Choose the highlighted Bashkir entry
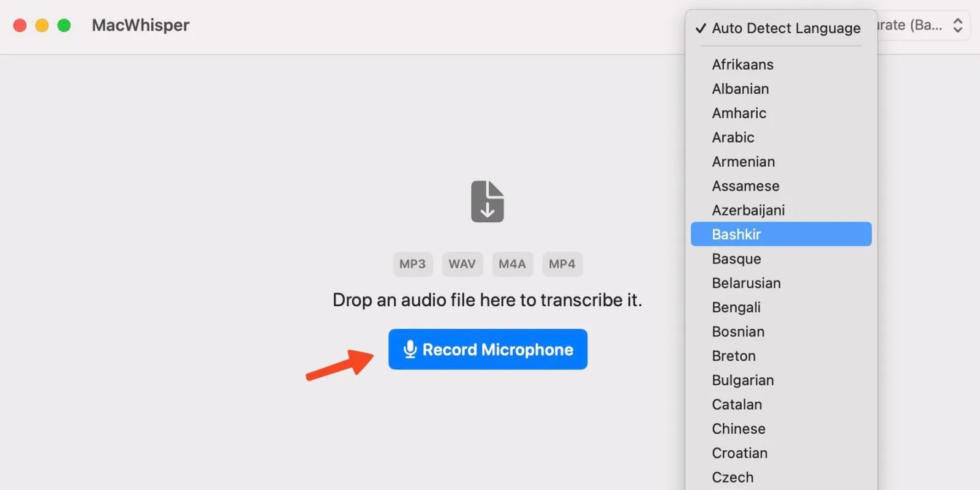Viewport: 980px width, 490px height. [x=781, y=234]
